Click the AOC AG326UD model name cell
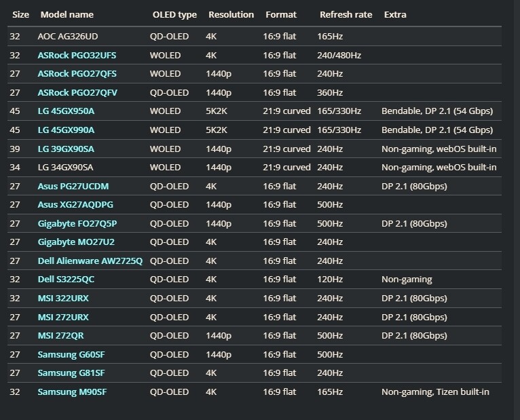 coord(68,36)
